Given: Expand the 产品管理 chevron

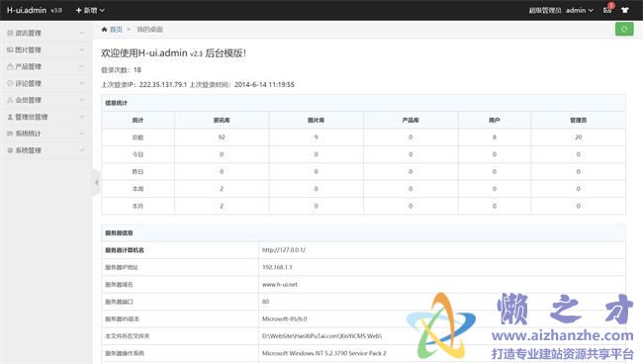Looking at the screenshot, I should (x=81, y=66).
